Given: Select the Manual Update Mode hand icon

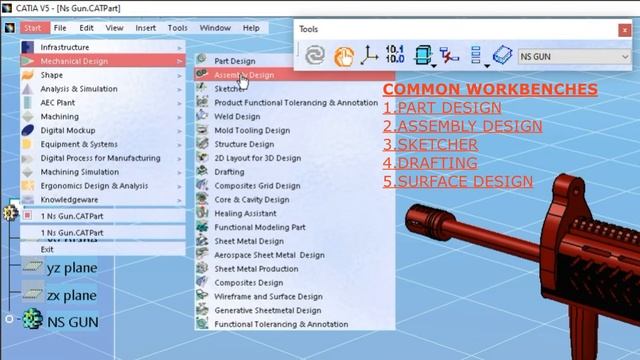Looking at the screenshot, I should coord(344,56).
